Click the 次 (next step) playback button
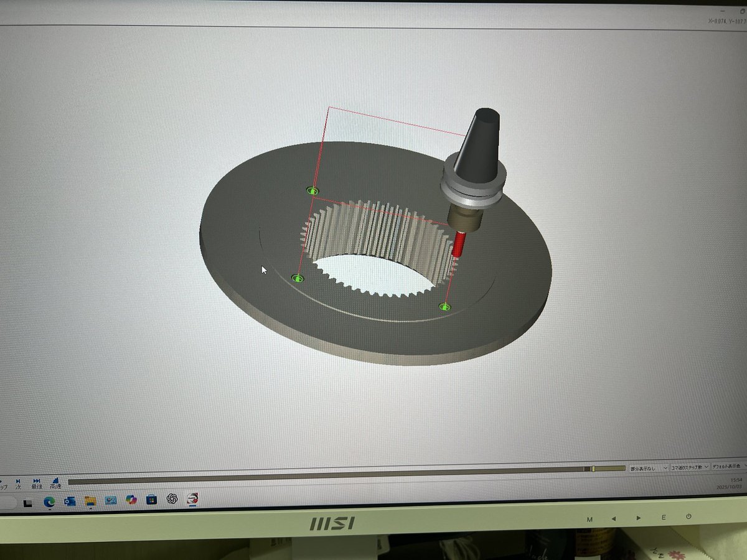The width and height of the screenshot is (747, 560). pyautogui.click(x=18, y=483)
